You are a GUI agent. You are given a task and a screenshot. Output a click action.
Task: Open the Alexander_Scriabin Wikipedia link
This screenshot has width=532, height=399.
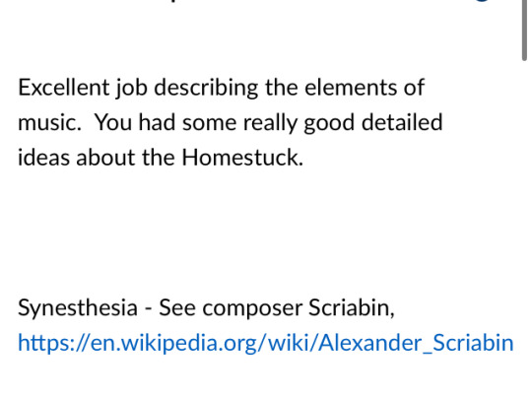[x=266, y=343]
